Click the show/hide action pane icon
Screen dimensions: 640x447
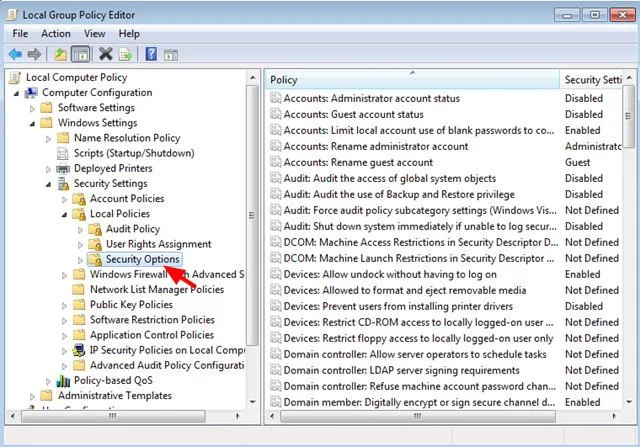click(x=171, y=54)
